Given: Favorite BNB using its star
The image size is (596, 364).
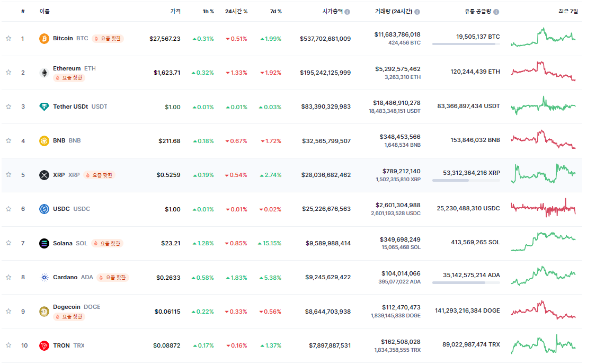Looking at the screenshot, I should tap(8, 140).
